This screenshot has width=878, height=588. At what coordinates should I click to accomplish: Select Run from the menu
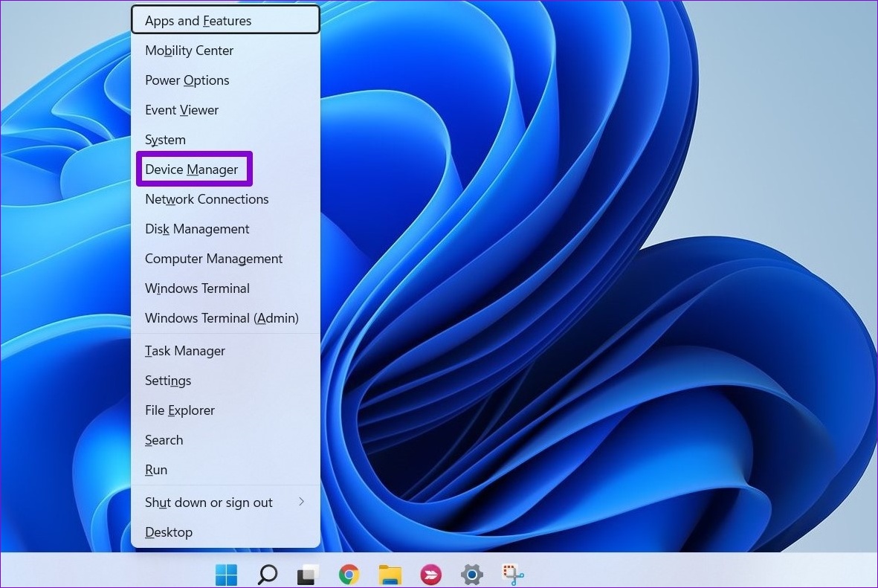pyautogui.click(x=156, y=470)
